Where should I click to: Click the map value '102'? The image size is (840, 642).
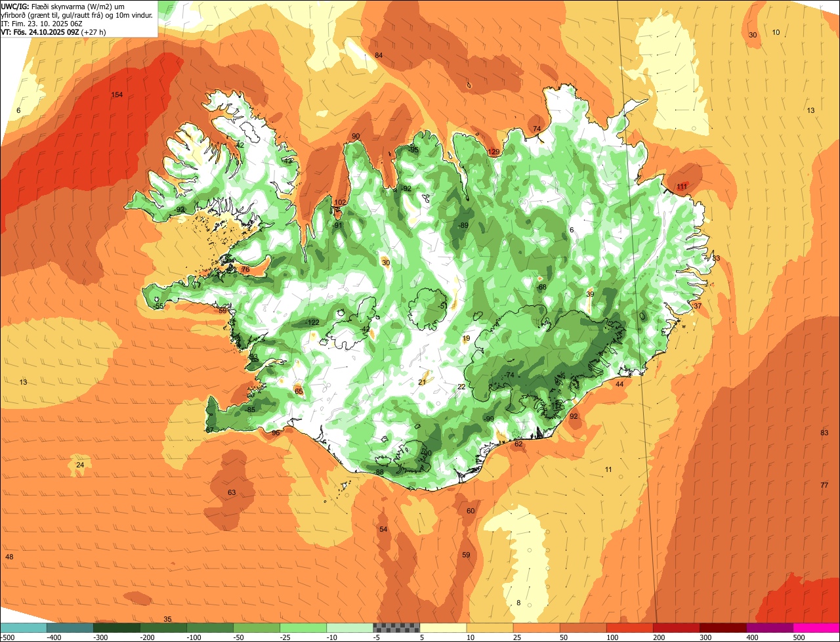(340, 202)
